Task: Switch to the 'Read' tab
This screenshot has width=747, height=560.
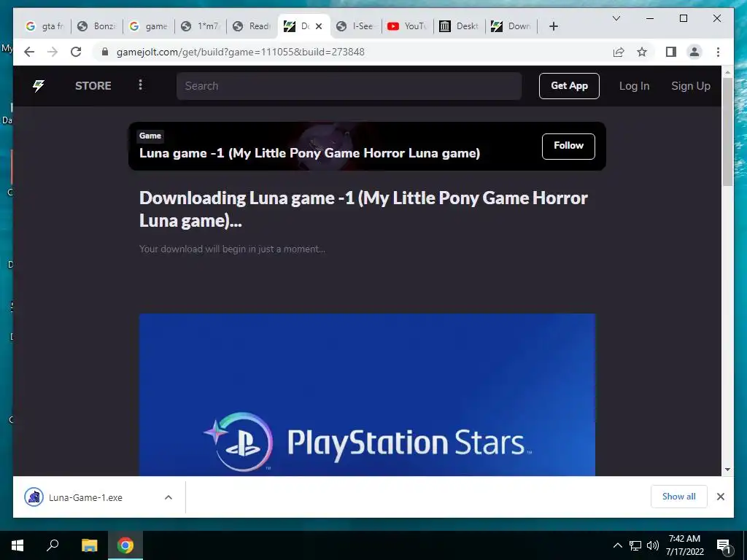Action: tap(252, 26)
